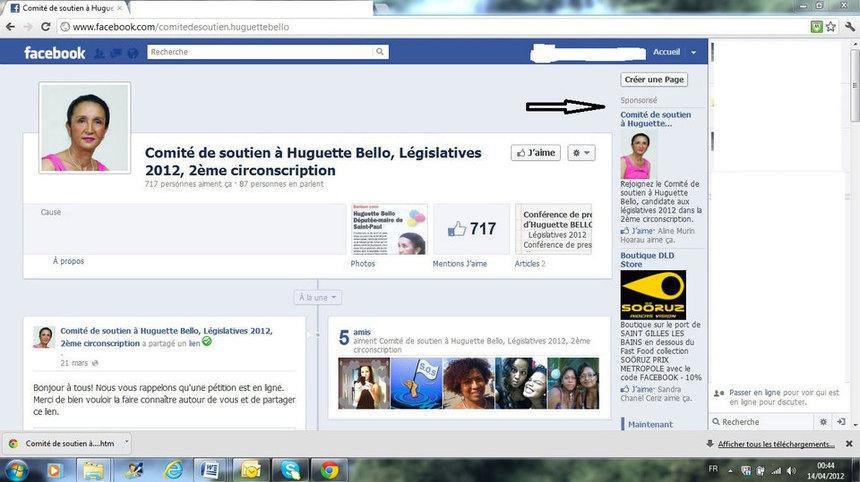Click the Soöruz ad logo image
The image size is (860, 482).
point(653,295)
